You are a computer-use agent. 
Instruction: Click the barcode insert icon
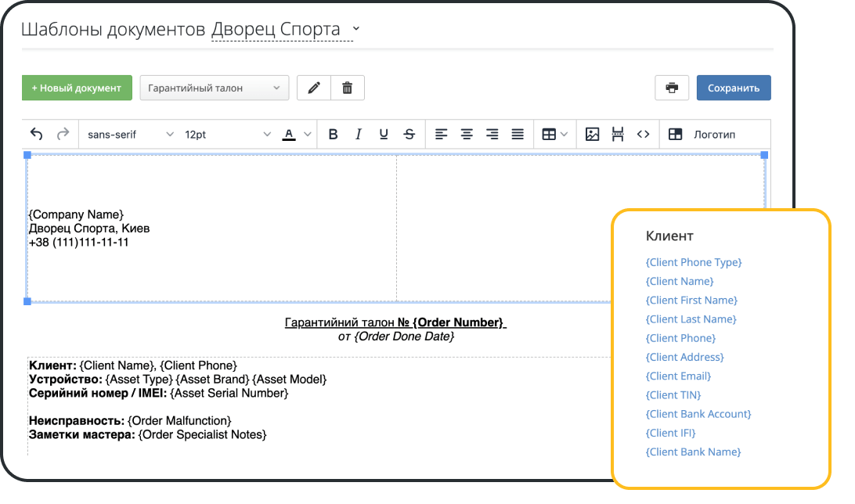(x=619, y=134)
